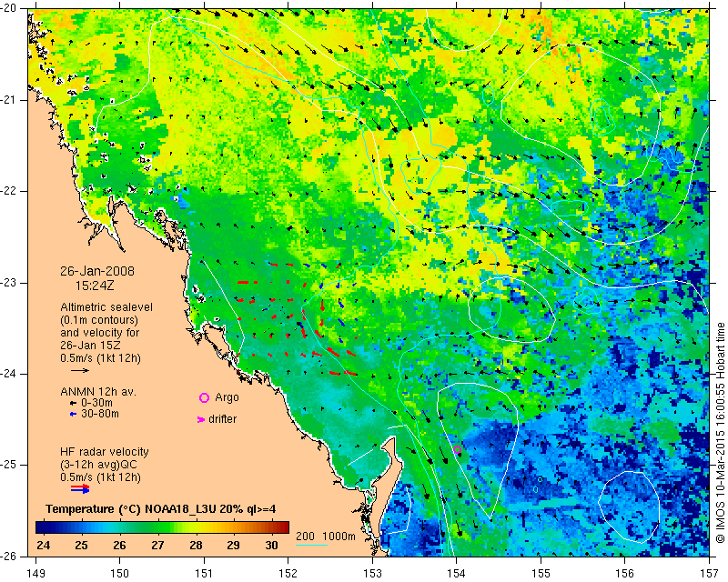Click the "30-80m" depth label

click(x=100, y=414)
